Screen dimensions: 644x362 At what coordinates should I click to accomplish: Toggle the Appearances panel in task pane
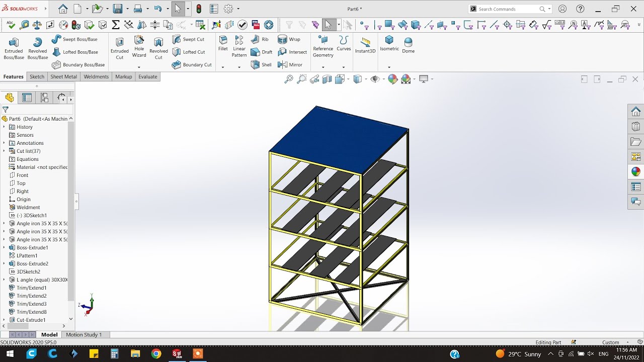pos(636,171)
